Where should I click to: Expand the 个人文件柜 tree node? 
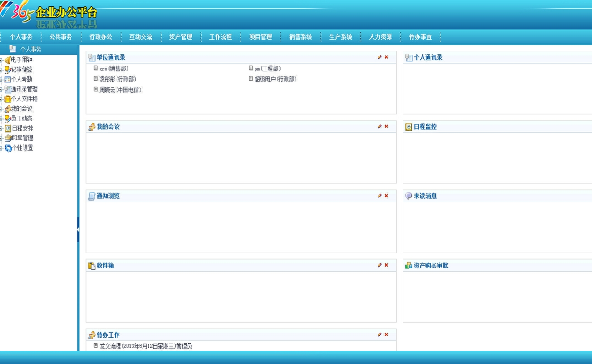1,99
